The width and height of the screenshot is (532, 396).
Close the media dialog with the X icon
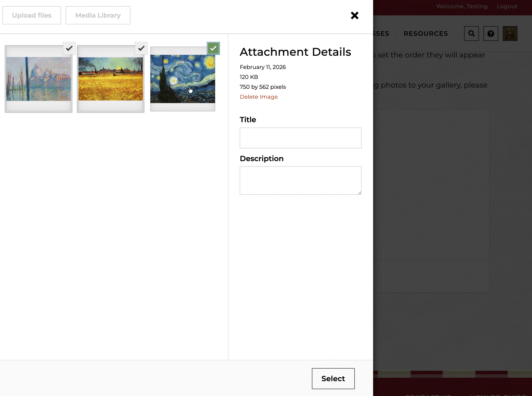(x=354, y=15)
